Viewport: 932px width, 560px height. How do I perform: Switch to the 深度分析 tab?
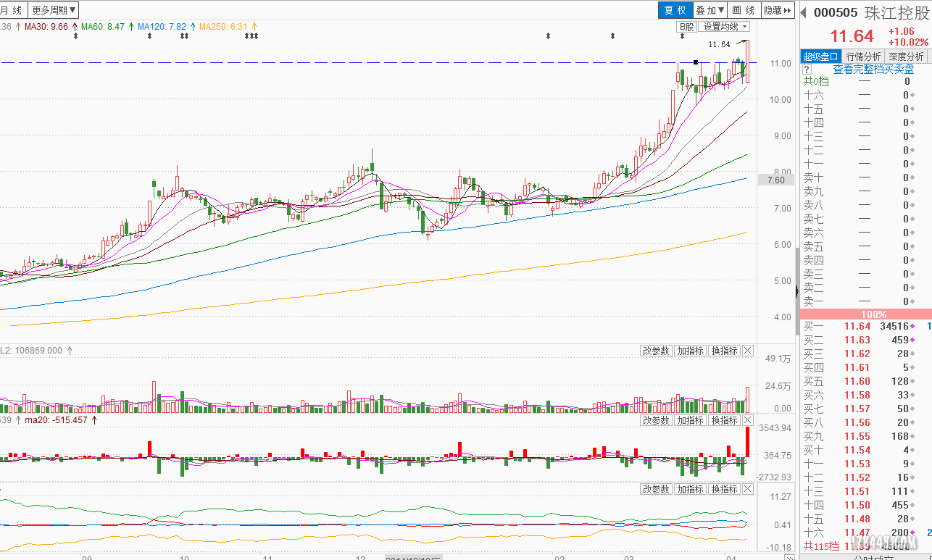tap(906, 56)
